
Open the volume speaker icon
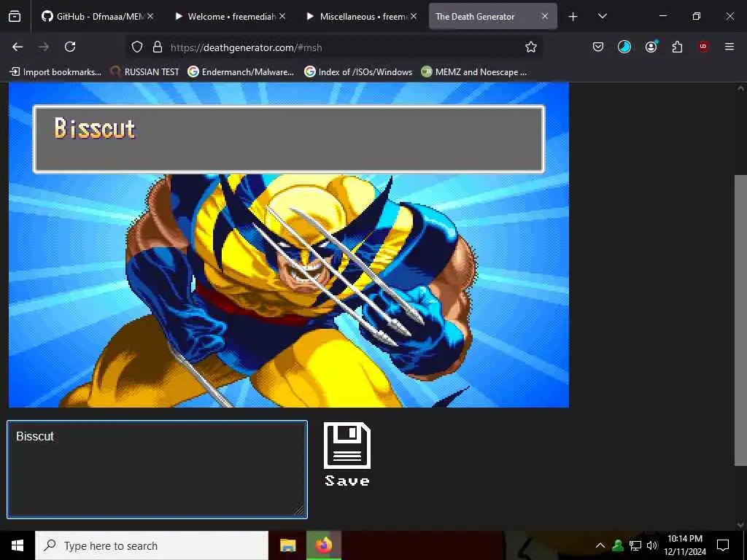click(651, 545)
